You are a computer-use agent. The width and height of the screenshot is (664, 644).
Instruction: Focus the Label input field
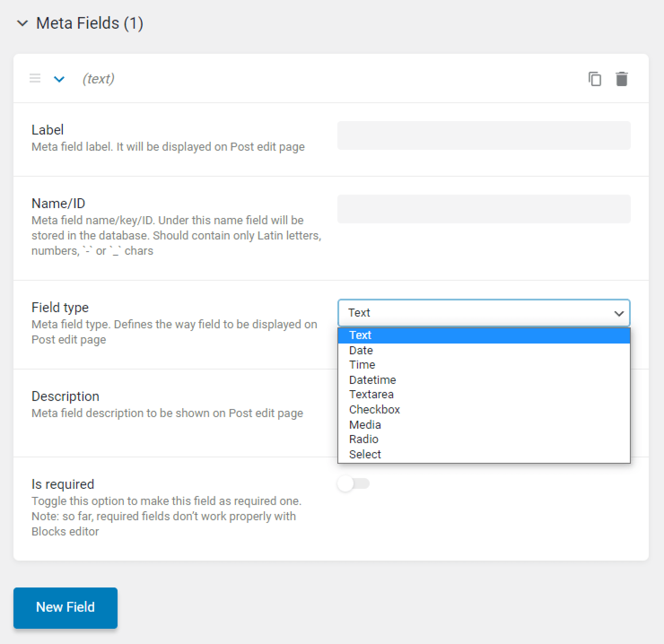(484, 135)
